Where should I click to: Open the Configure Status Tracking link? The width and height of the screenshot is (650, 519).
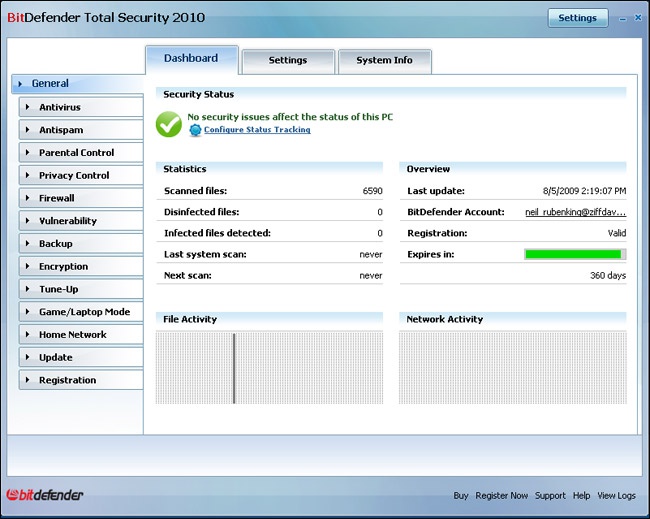[x=257, y=130]
